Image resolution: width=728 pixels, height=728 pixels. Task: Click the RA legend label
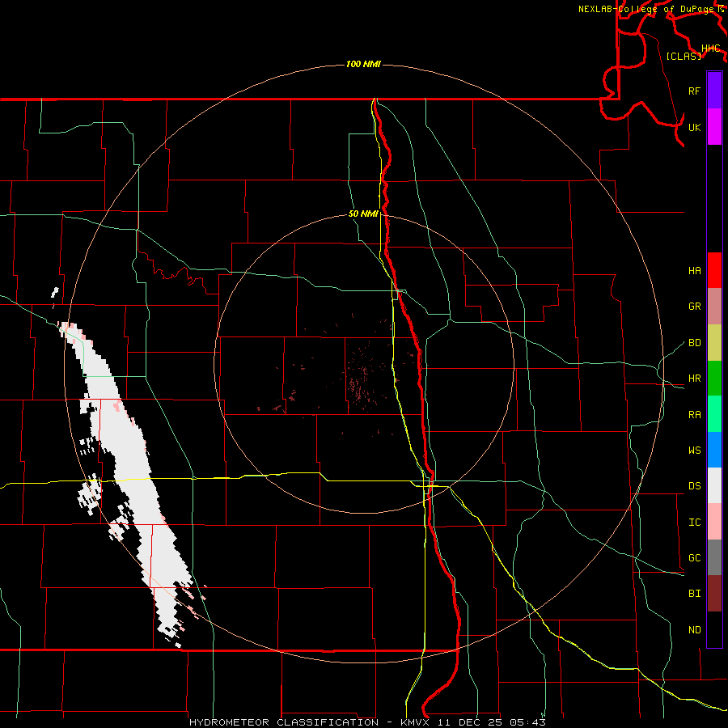coord(694,415)
